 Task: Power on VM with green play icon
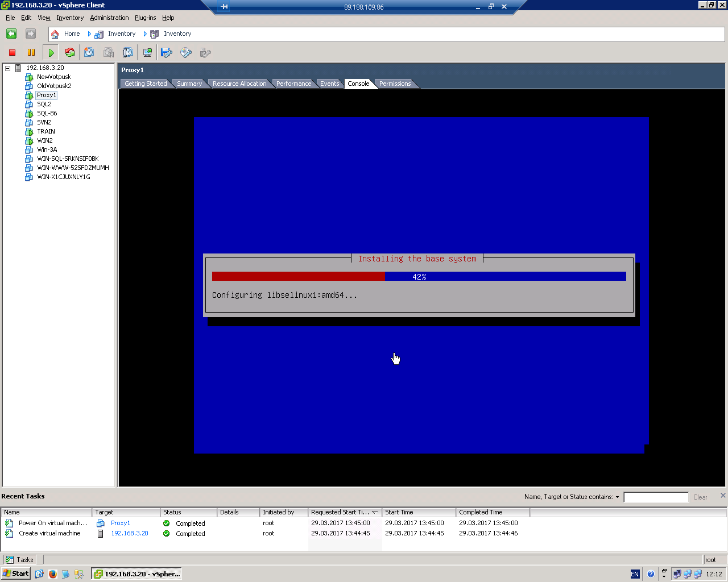tap(51, 53)
